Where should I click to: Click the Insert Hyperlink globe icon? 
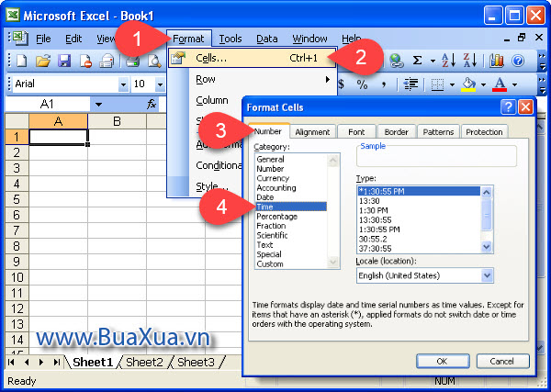coord(397,61)
